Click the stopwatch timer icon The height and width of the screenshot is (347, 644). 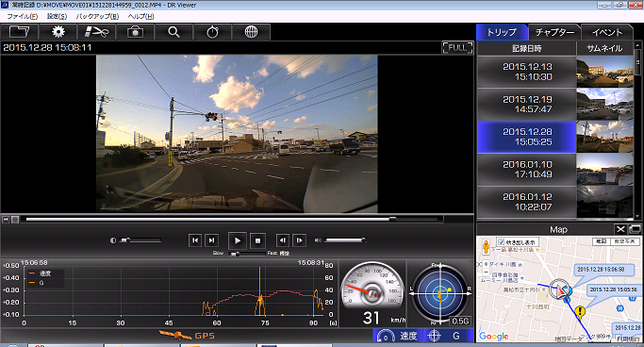[x=212, y=32]
